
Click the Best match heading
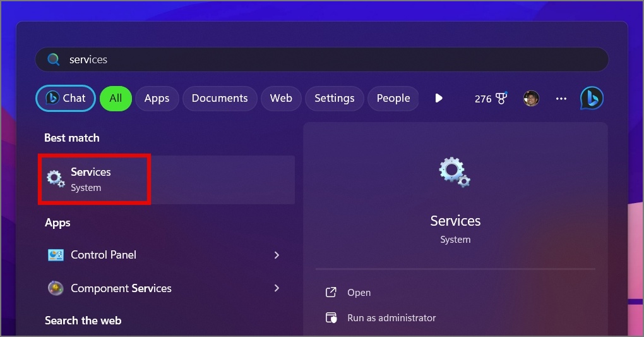(72, 138)
